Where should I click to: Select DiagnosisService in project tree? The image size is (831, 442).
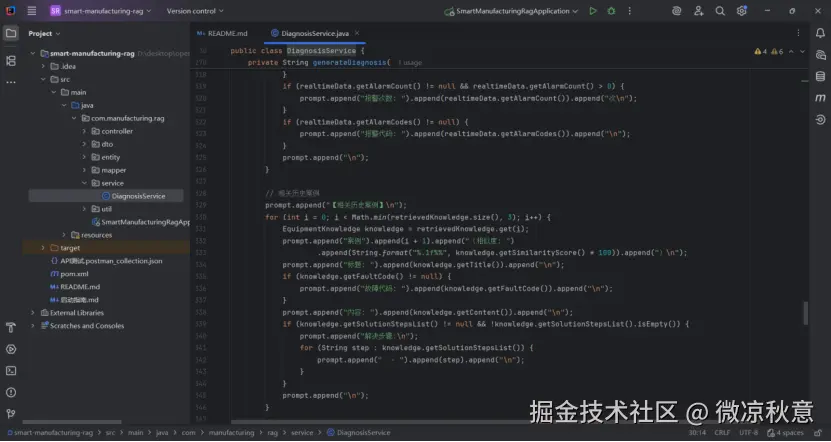132,196
